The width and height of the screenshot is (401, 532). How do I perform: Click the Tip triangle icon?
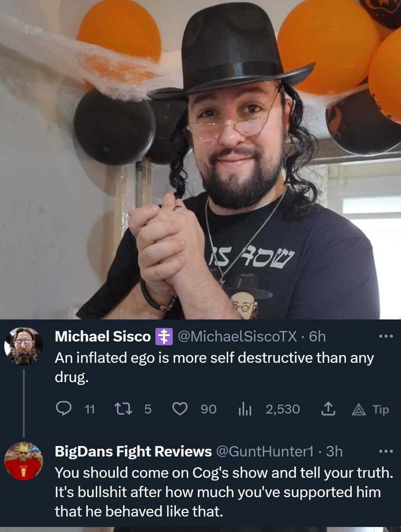pyautogui.click(x=359, y=409)
